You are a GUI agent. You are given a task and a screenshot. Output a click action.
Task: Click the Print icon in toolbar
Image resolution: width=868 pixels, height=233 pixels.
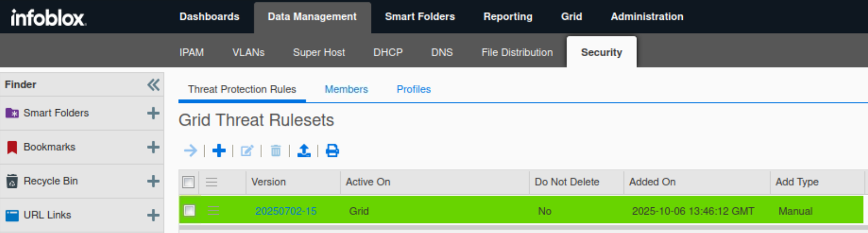click(x=332, y=151)
